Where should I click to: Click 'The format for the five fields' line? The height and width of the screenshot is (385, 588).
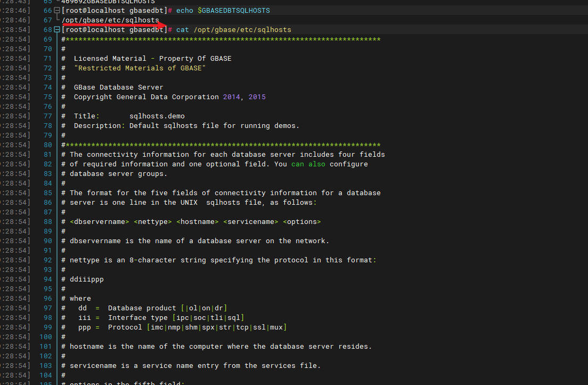tap(225, 193)
